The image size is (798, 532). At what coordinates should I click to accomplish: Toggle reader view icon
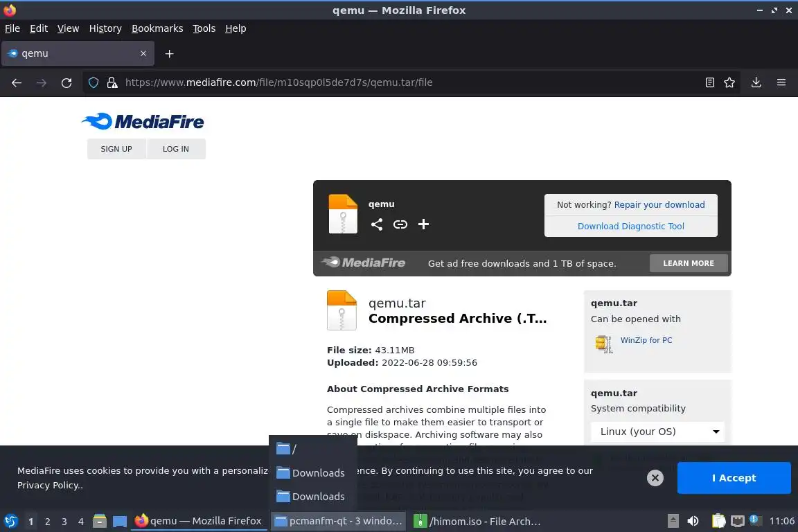(709, 82)
